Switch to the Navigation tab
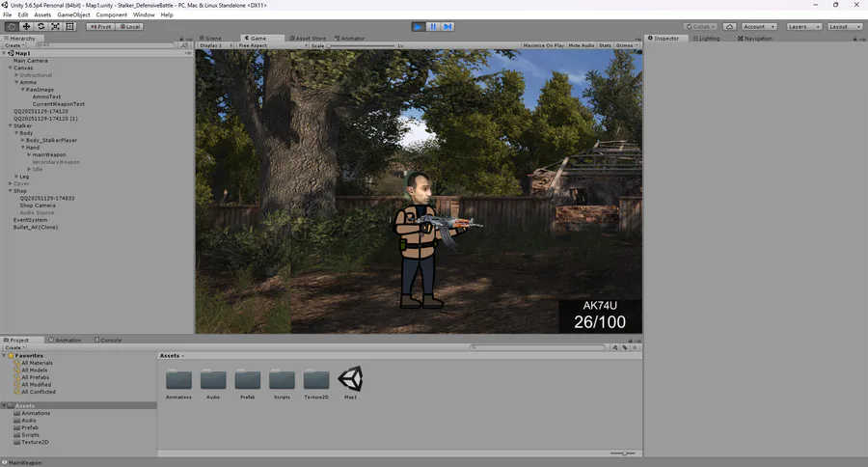Image resolution: width=868 pixels, height=467 pixels. [754, 39]
